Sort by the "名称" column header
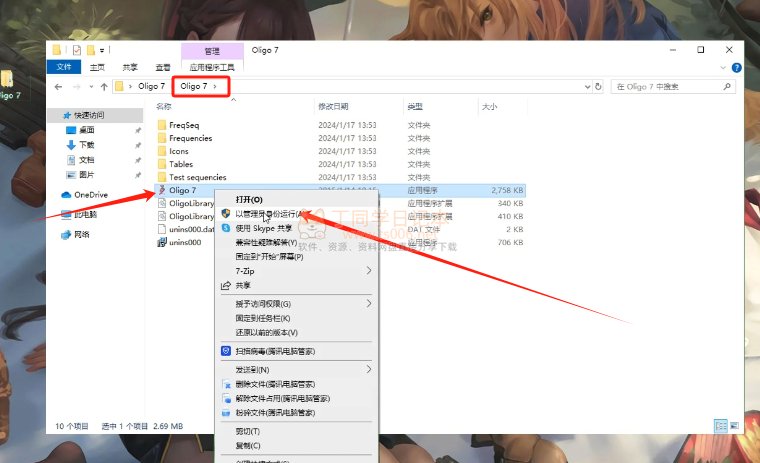 point(164,107)
